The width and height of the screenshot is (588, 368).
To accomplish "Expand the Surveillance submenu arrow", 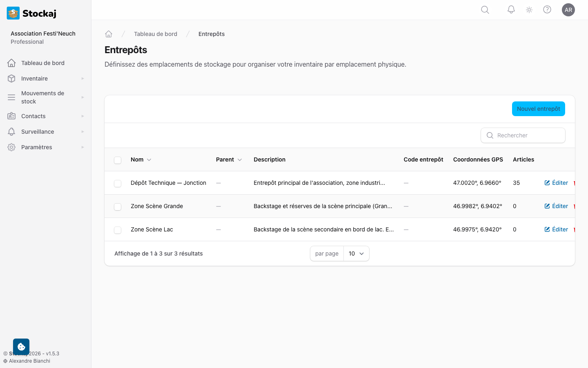I will click(82, 132).
